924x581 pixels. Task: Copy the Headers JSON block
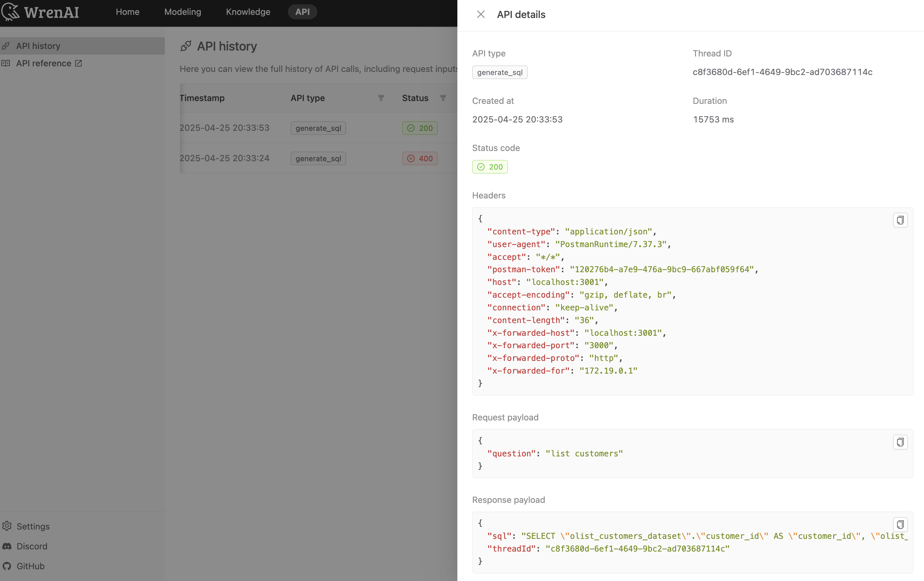tap(900, 220)
